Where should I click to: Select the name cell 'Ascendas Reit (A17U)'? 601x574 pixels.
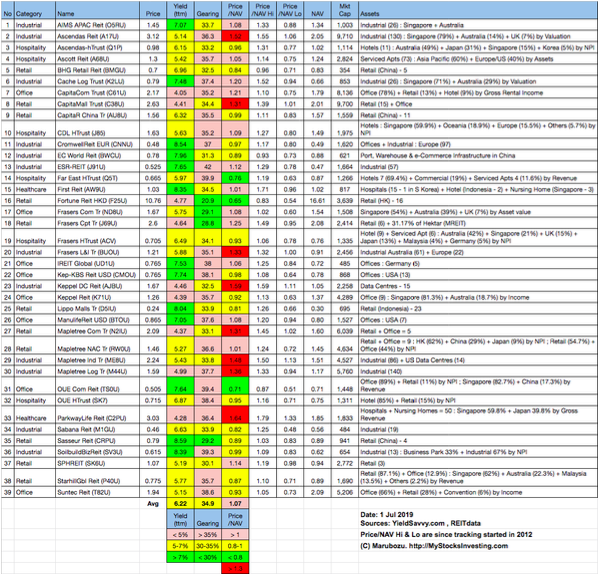[98, 36]
